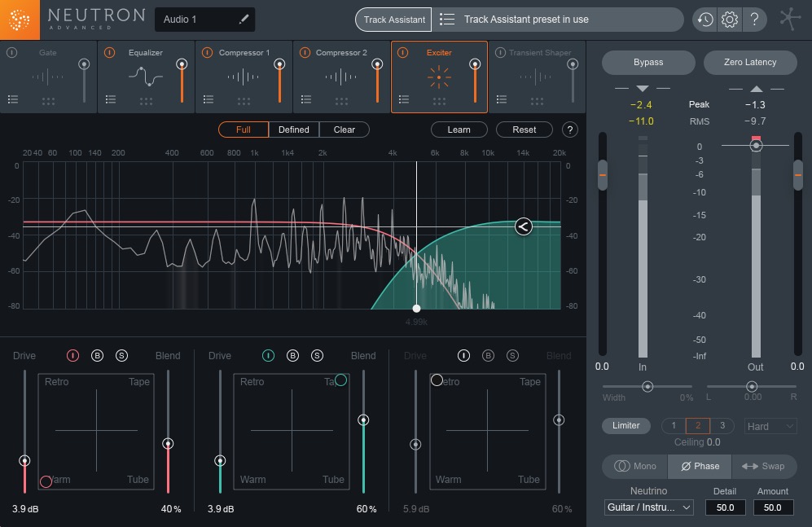Solo band 3 with the S button

click(512, 356)
